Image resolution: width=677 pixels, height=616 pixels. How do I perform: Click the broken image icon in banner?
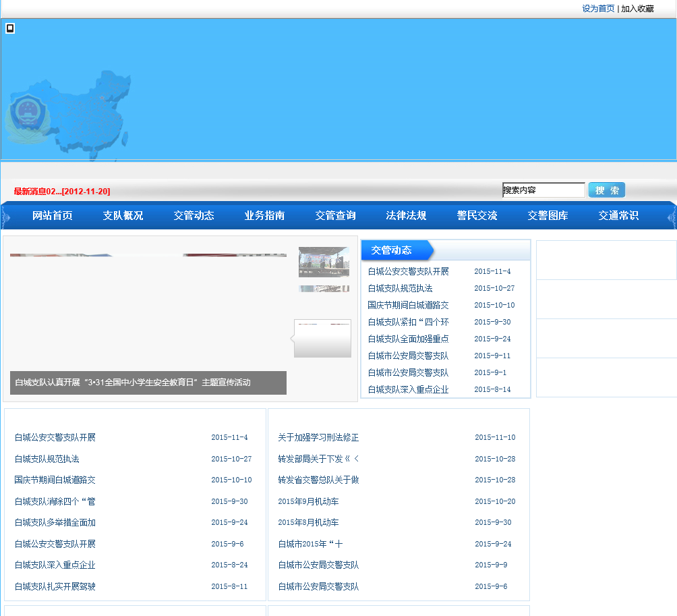click(10, 28)
